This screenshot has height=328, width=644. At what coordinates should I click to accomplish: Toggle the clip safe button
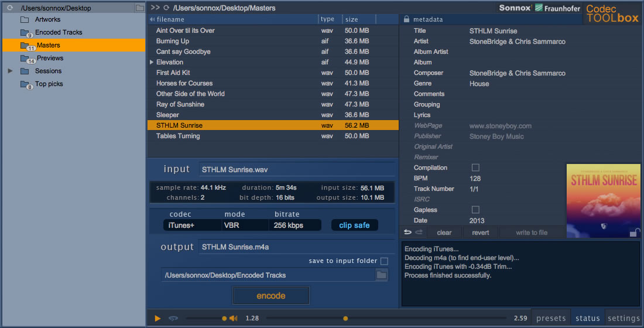click(354, 225)
